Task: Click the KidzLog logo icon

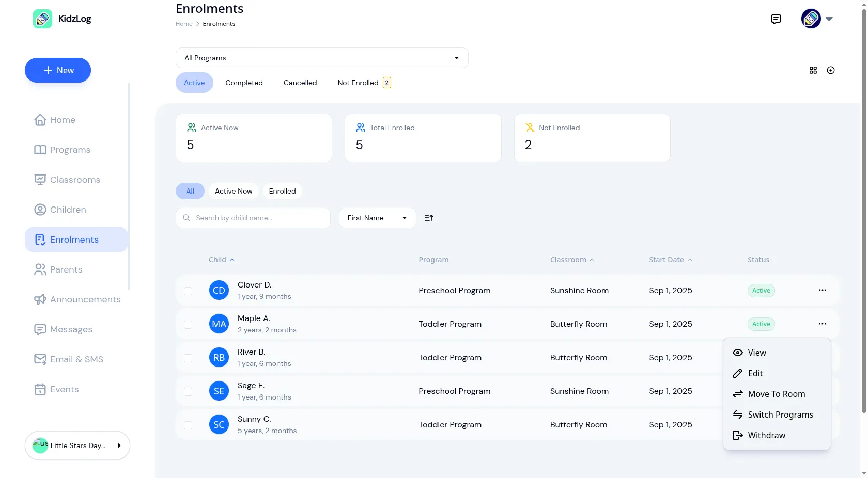Action: pyautogui.click(x=42, y=19)
